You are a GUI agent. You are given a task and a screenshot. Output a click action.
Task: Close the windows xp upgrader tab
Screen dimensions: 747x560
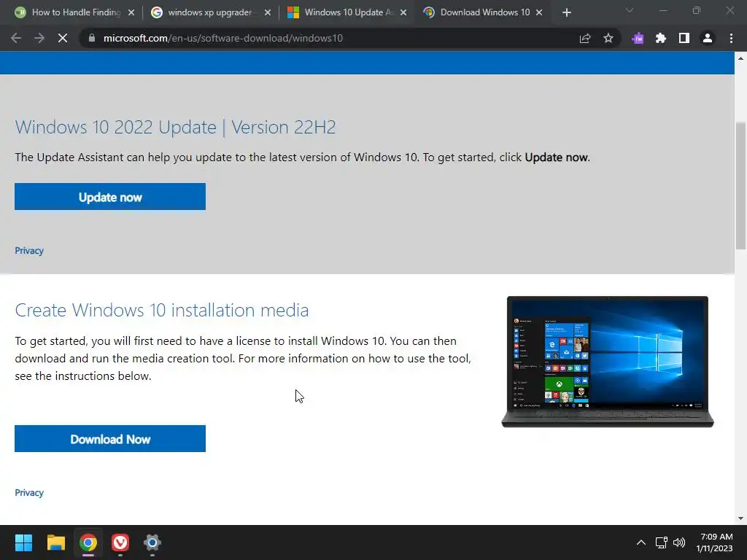point(268,12)
